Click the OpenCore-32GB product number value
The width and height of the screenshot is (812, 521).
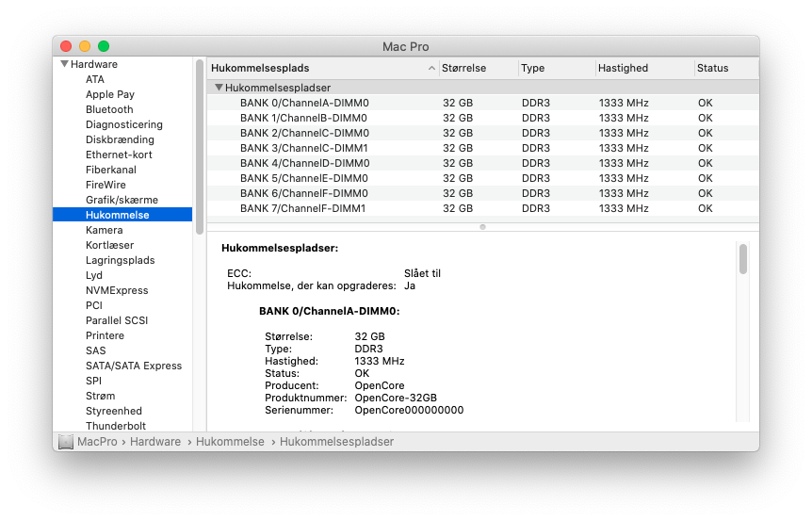pyautogui.click(x=396, y=398)
